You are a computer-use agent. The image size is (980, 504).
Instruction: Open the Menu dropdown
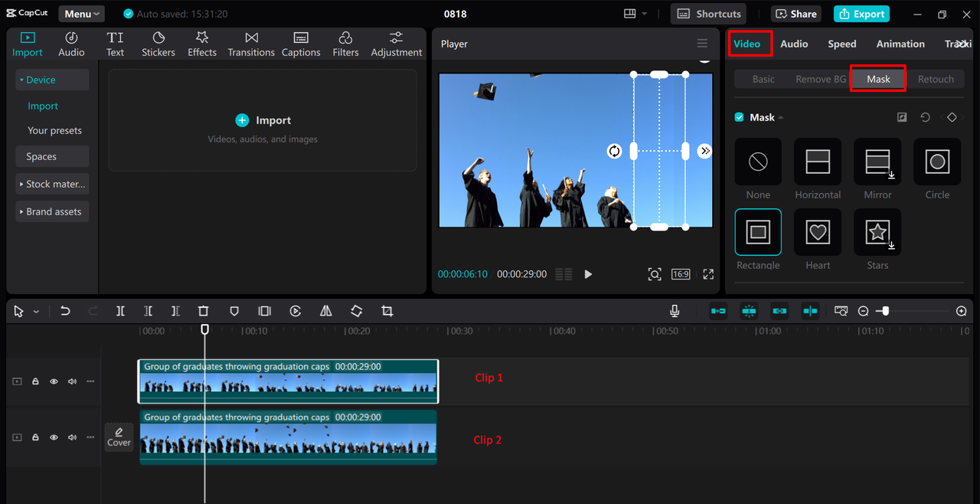[x=82, y=14]
